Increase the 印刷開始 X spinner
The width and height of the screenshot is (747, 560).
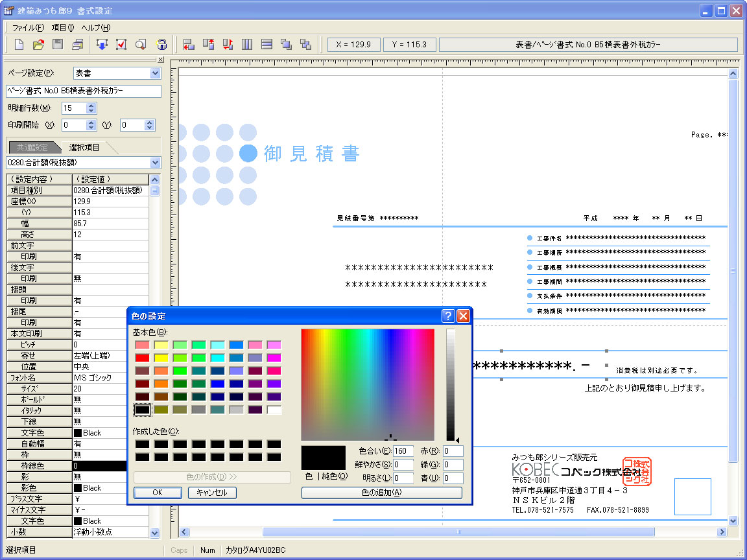pyautogui.click(x=91, y=122)
